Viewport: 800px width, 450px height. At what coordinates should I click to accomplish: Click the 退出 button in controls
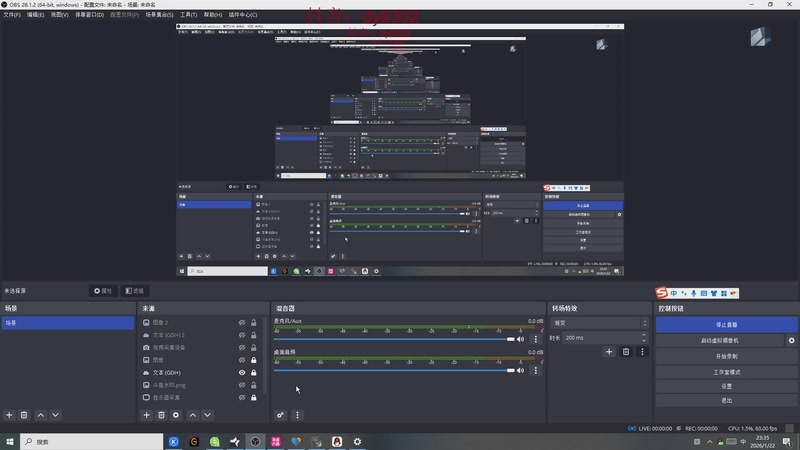(x=727, y=401)
